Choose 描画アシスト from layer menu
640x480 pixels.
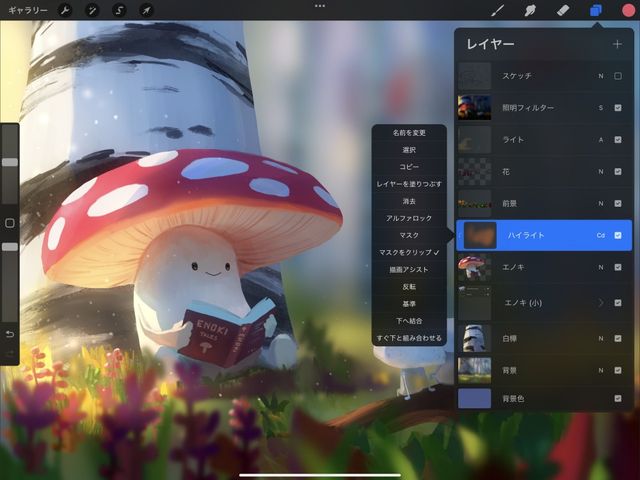pos(409,270)
